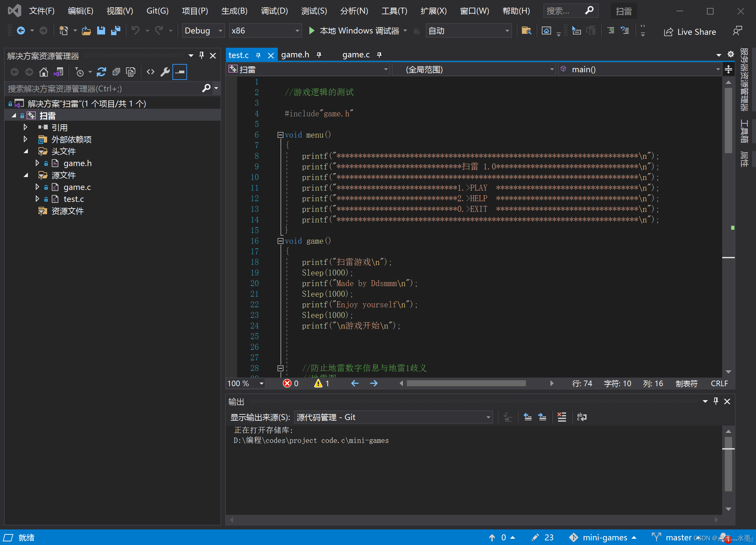This screenshot has width=756, height=545.
Task: Click the top 搜索 search box
Action: coord(571,11)
